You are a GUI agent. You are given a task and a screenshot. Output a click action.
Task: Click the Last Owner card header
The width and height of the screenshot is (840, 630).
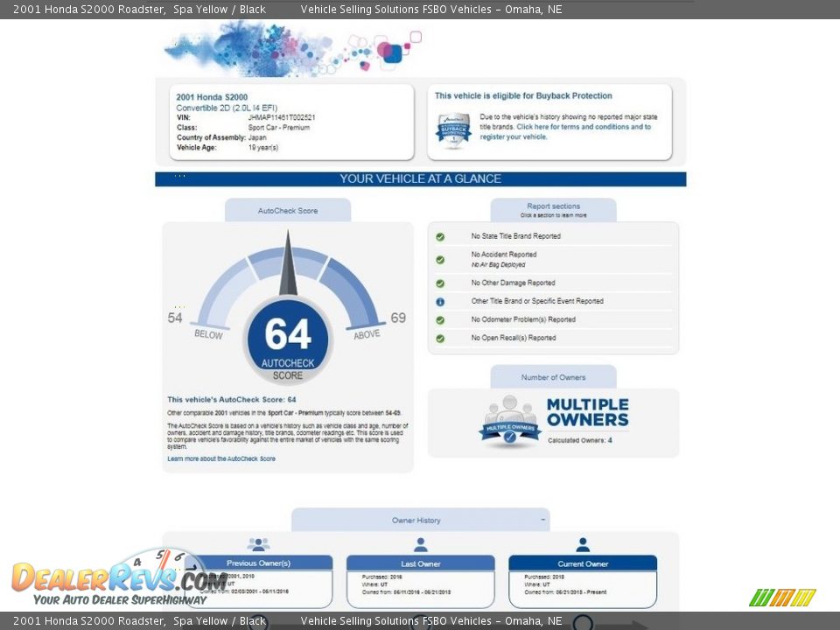[421, 563]
